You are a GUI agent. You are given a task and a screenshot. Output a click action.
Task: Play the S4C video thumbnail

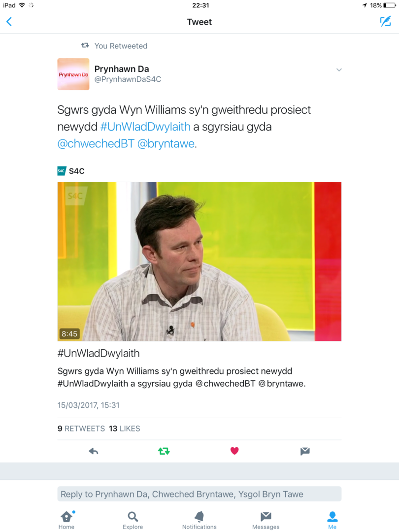(x=199, y=261)
